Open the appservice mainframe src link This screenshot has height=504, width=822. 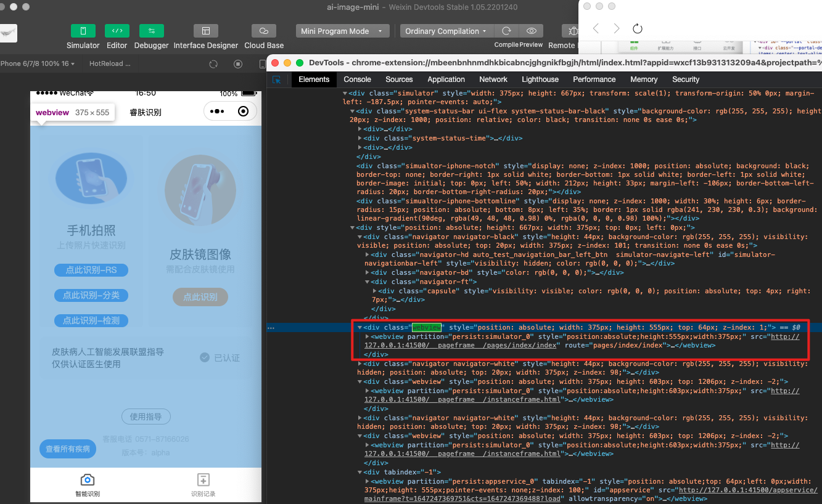pos(590,495)
